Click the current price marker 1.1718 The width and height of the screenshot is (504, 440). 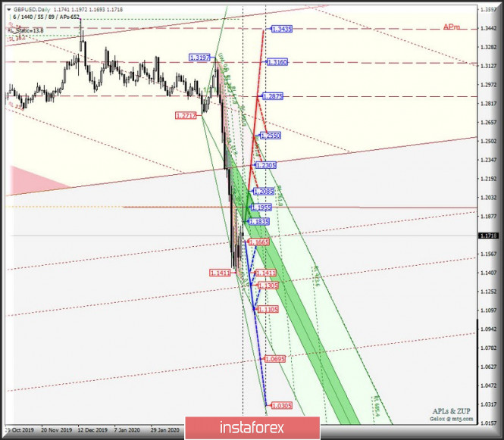pos(488,236)
